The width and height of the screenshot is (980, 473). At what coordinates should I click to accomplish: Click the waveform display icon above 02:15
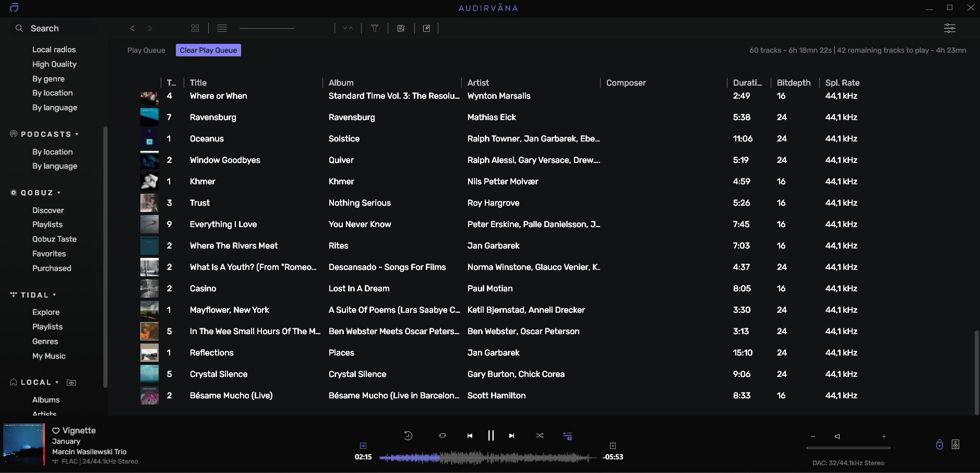coord(363,446)
